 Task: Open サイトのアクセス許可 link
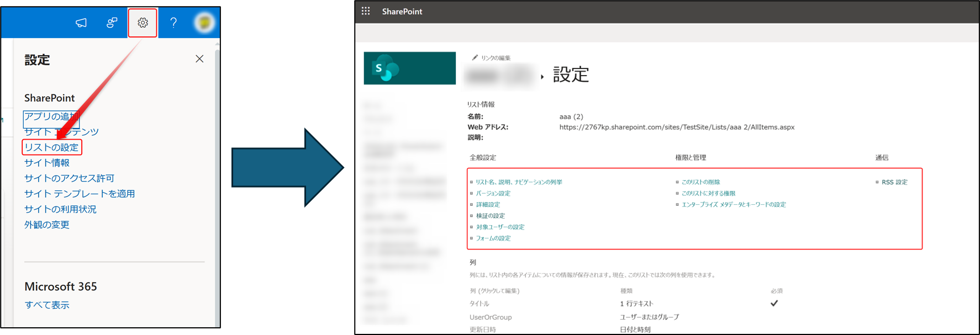[70, 178]
